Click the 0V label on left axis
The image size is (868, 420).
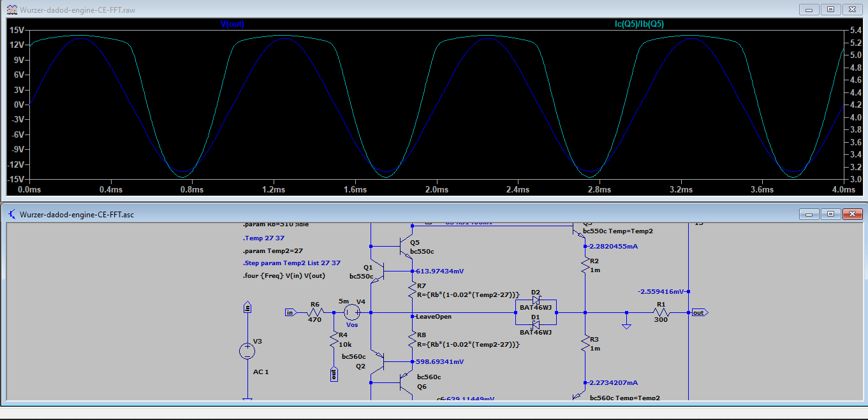pyautogui.click(x=19, y=105)
